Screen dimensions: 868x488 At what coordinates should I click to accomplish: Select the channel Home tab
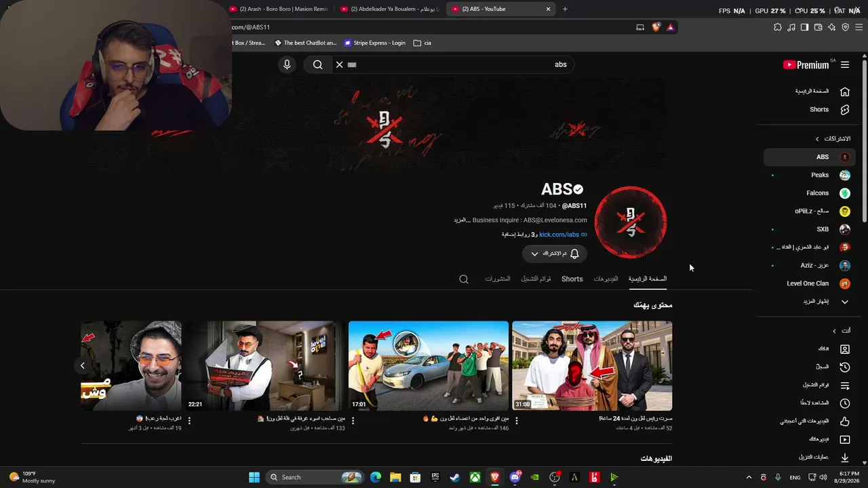pos(648,279)
